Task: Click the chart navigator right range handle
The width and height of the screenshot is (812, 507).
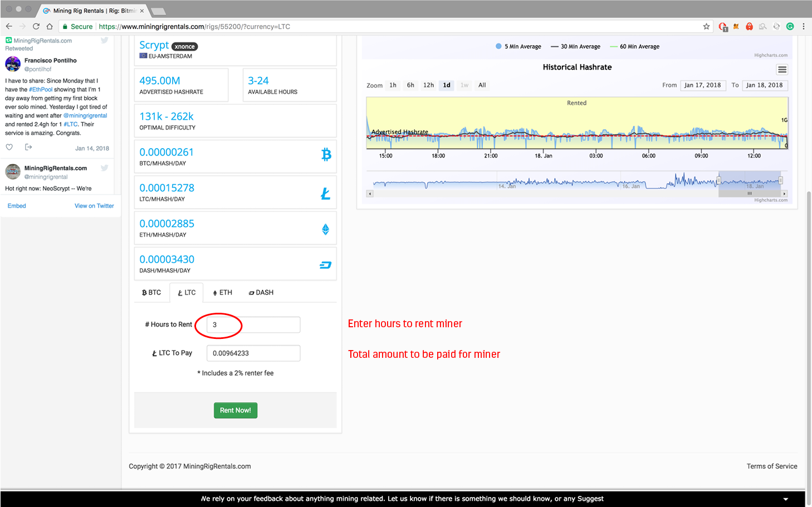Action: tap(781, 180)
